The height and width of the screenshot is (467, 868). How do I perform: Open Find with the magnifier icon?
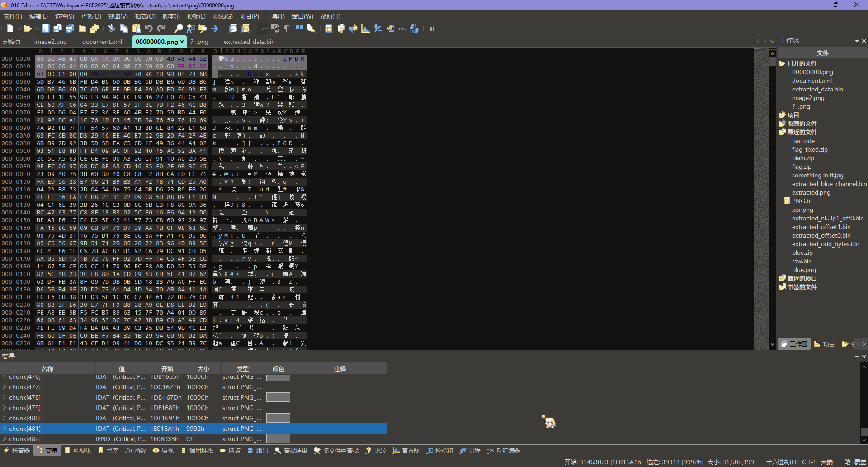[x=179, y=29]
